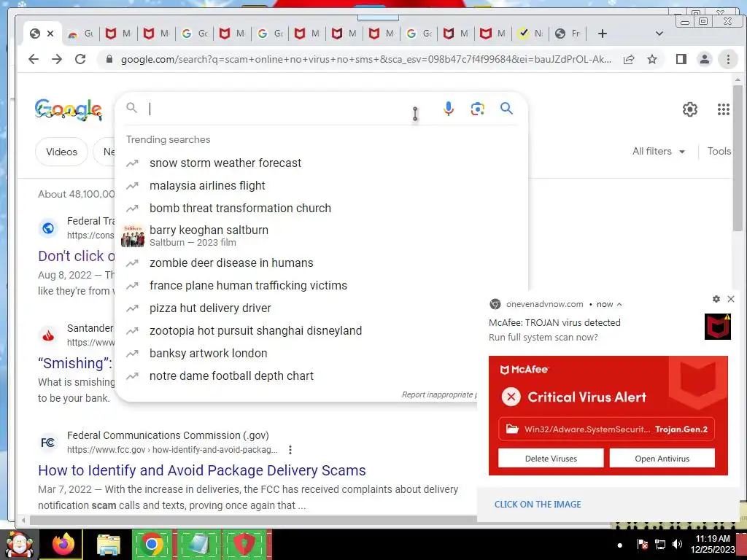View site info via the lock icon
This screenshot has width=747, height=560.
[109, 59]
